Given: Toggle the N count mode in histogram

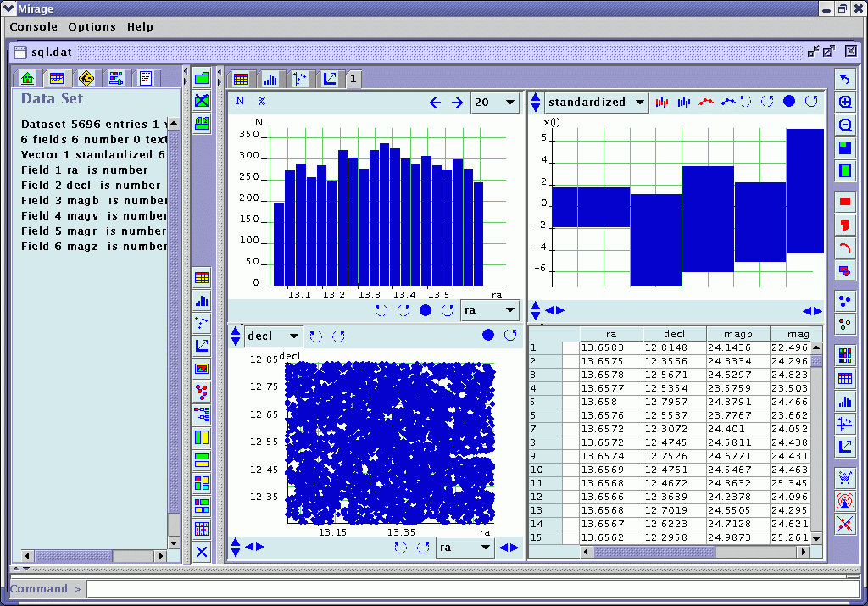Looking at the screenshot, I should [x=240, y=101].
